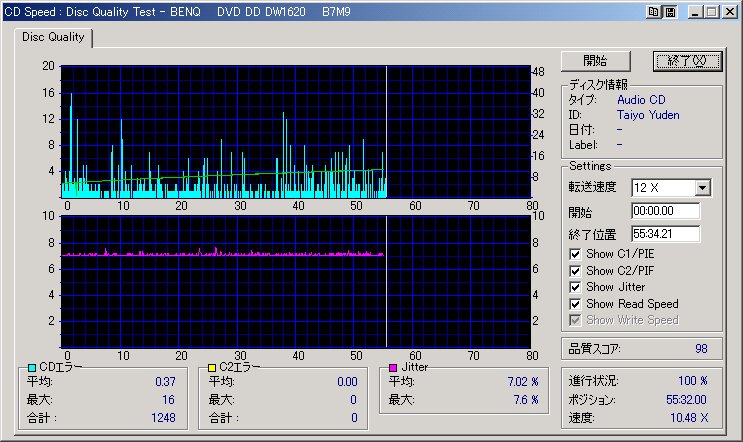The height and width of the screenshot is (442, 743).
Task: Click the magenta Jitter legend square
Action: click(394, 367)
